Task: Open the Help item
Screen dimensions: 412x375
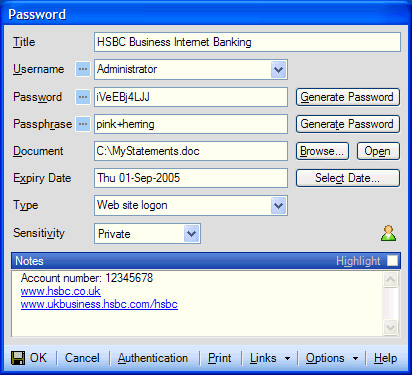Action: (x=385, y=358)
